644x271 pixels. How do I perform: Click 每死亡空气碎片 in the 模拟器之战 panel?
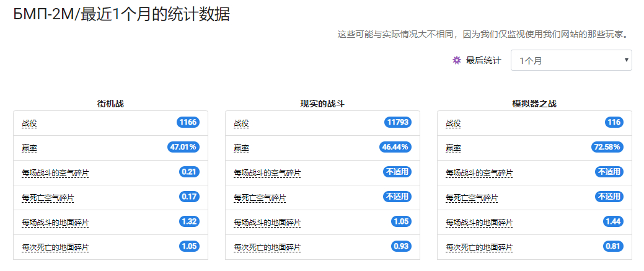coord(472,198)
